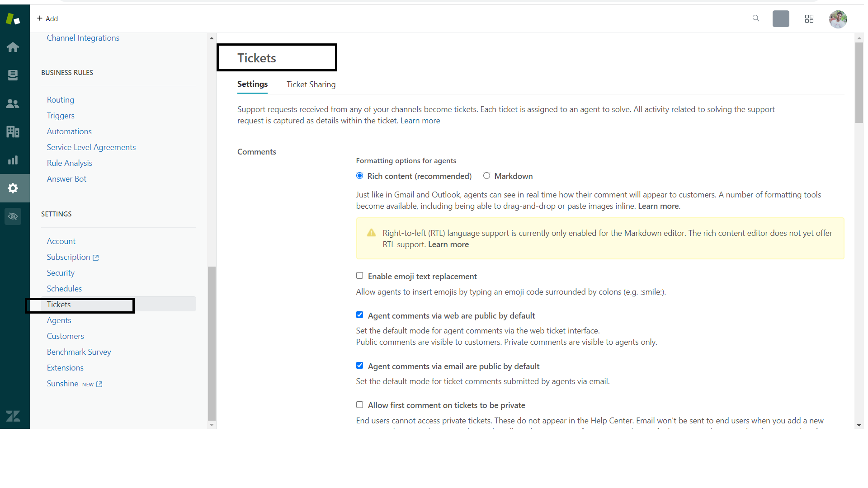
Task: Enable emoji text replacement checkbox
Action: point(359,276)
